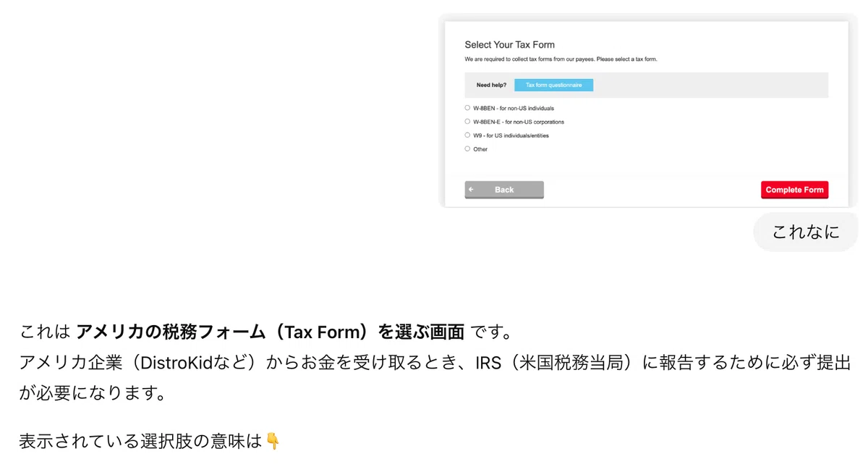Click the red Complete Form button

click(x=794, y=190)
